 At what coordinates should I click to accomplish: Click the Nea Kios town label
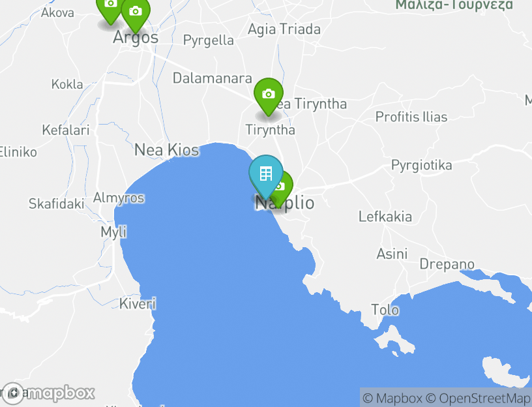pyautogui.click(x=167, y=150)
